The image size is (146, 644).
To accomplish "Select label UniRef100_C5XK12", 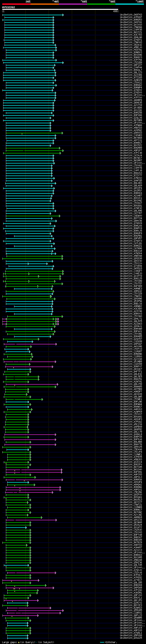I will tap(131, 82).
